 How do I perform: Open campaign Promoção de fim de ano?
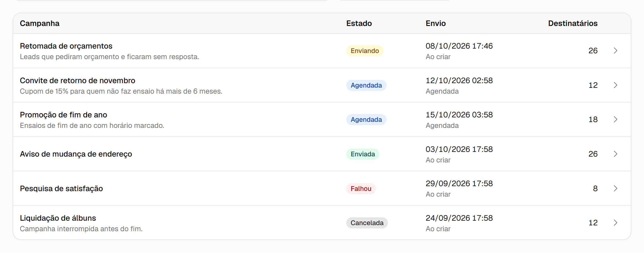pyautogui.click(x=63, y=115)
